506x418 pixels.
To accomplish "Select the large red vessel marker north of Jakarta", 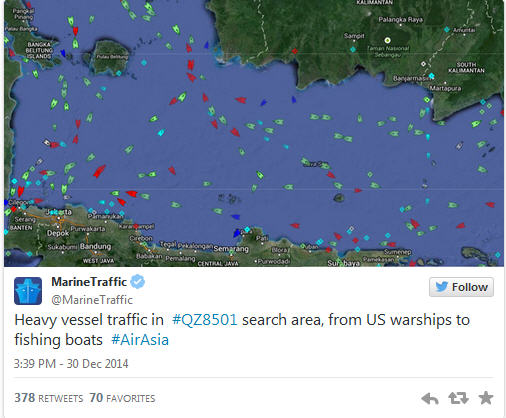I will tap(99, 171).
